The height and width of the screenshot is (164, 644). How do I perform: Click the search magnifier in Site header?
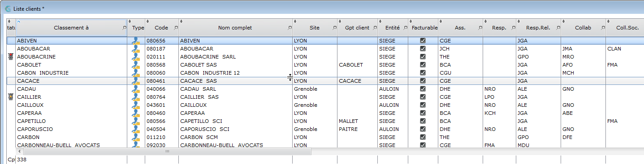[334, 28]
